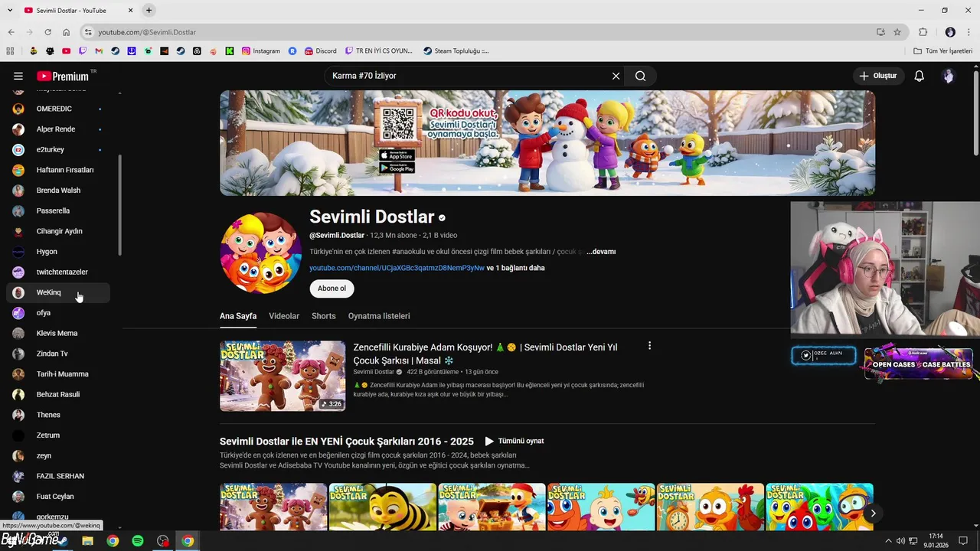Screen dimensions: 980x551
Task: Play all with Tümünü oynat
Action: pyautogui.click(x=514, y=441)
